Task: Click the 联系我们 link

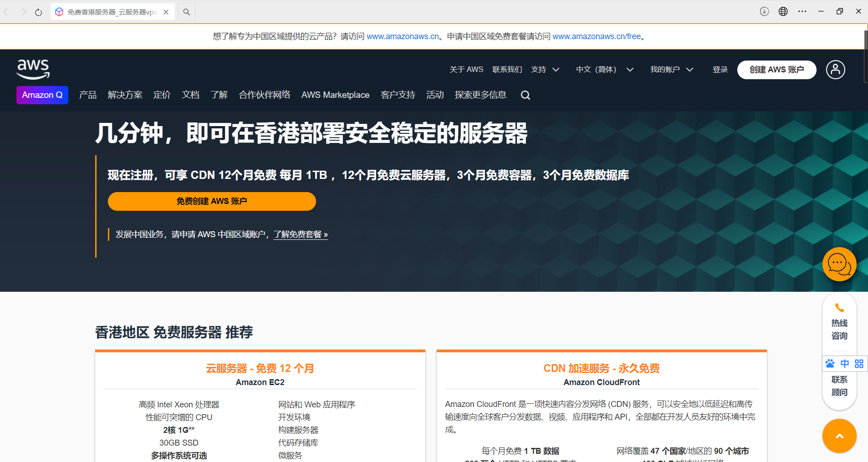Action: pos(507,70)
